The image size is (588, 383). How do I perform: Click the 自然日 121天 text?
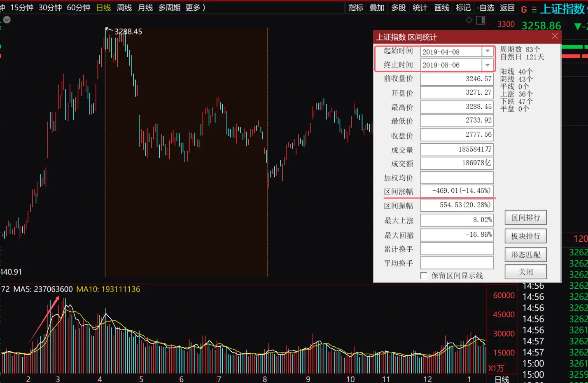pos(522,57)
